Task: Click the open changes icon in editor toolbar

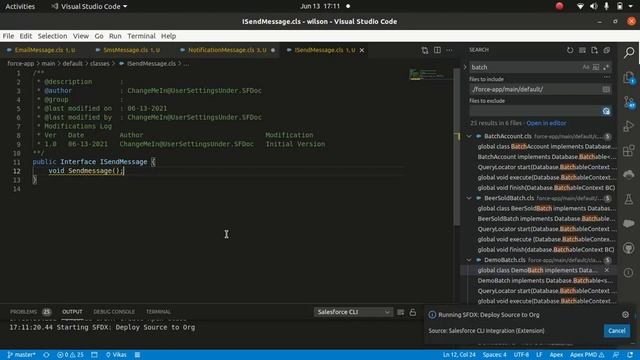Action: (425, 50)
